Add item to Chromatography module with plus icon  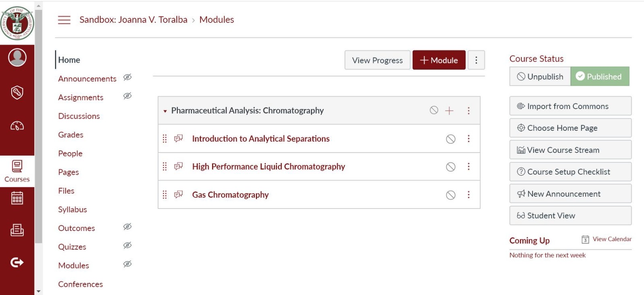point(449,111)
